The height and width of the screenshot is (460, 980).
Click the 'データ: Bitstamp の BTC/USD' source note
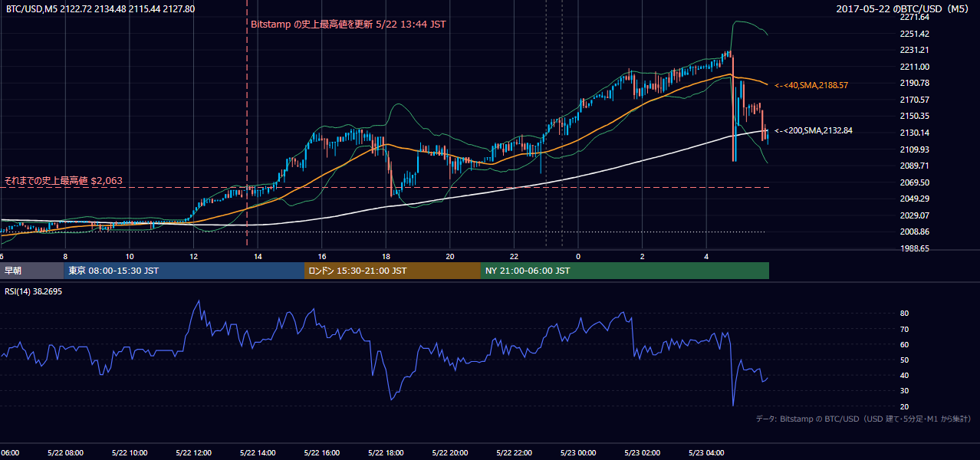[863, 419]
